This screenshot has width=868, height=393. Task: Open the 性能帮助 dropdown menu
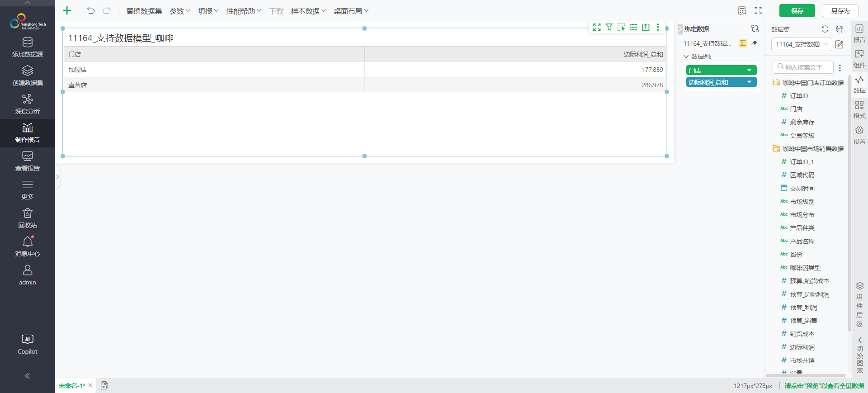coord(244,11)
